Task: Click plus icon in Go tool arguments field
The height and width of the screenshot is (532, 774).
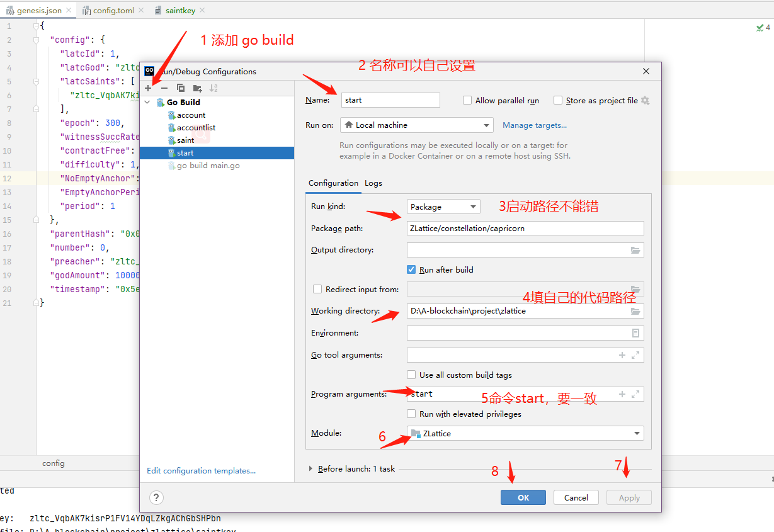Action: point(622,355)
